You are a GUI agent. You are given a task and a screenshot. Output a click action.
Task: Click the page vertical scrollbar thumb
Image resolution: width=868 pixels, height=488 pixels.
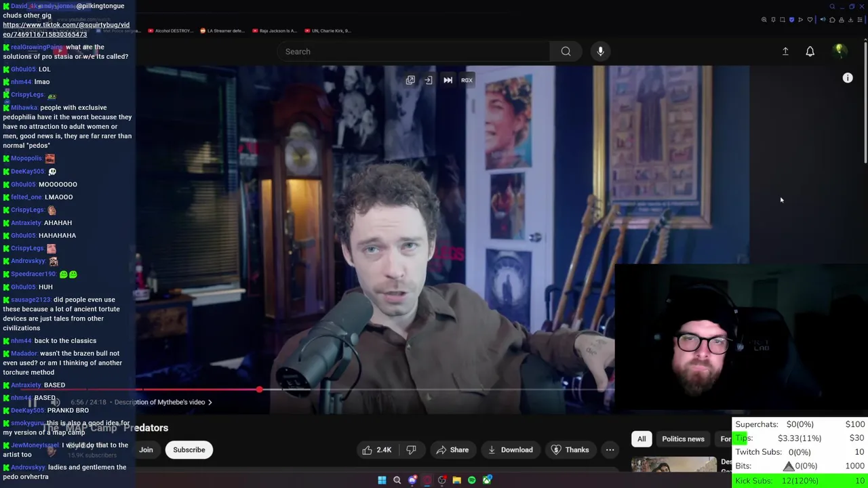[x=865, y=102]
